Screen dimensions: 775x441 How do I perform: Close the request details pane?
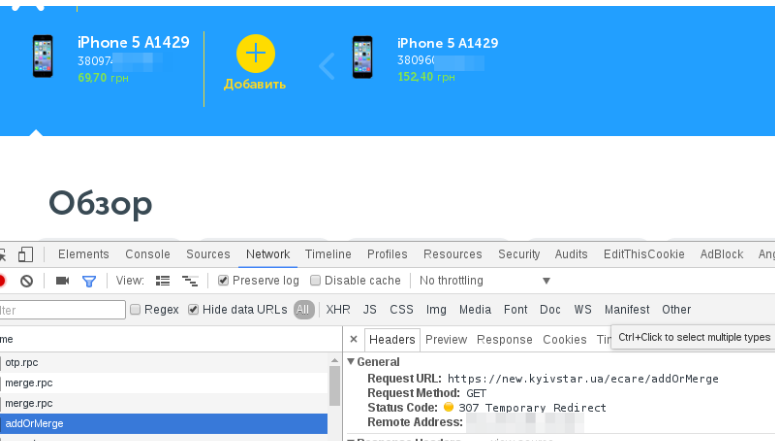[x=353, y=339]
